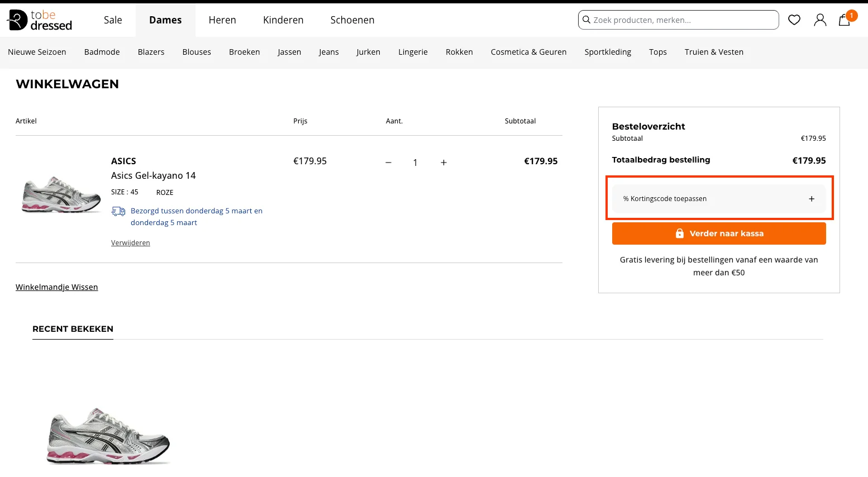Click the Verwijderen link
This screenshot has height=477, width=868.
tap(130, 243)
